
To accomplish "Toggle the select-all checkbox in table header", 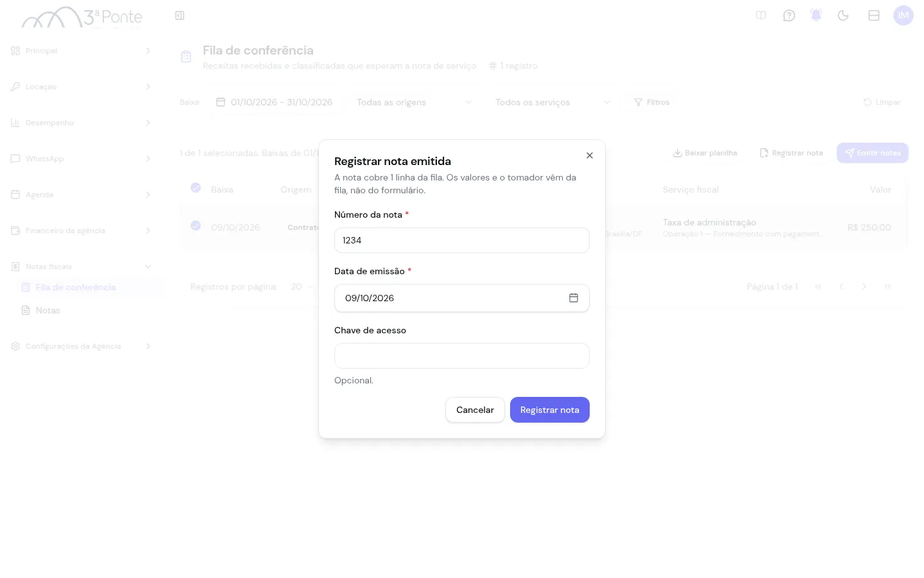I will tap(196, 188).
